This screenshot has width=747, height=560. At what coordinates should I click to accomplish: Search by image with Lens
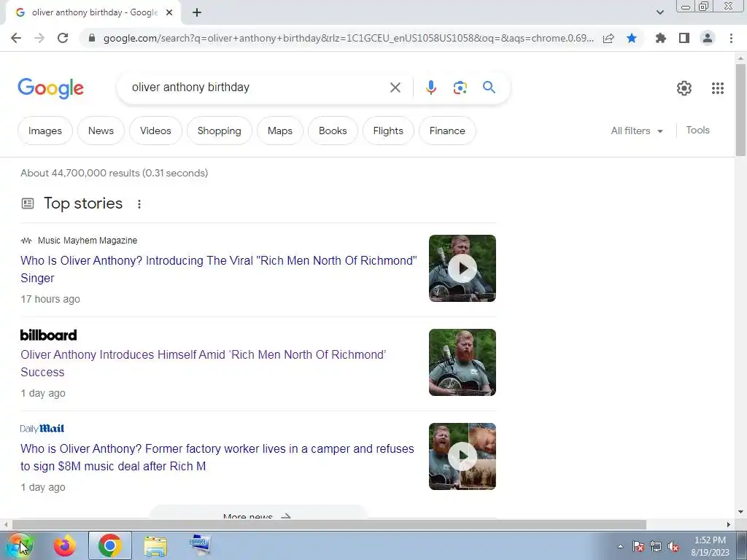(x=460, y=87)
